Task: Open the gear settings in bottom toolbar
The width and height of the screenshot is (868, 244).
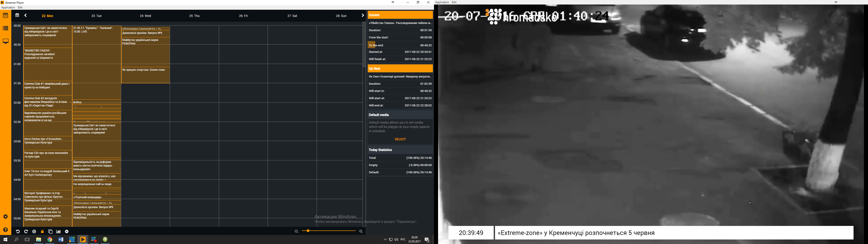Action: click(67, 232)
